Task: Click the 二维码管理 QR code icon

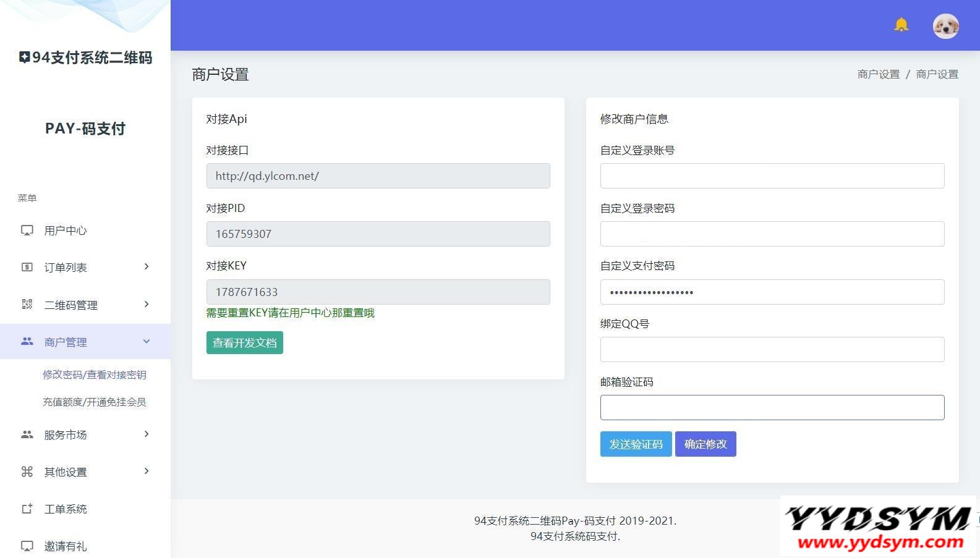Action: point(27,305)
